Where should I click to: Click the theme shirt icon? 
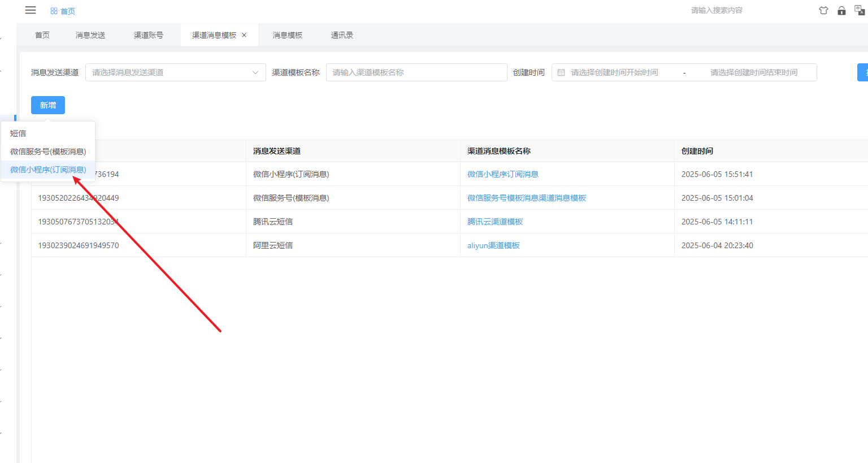click(823, 11)
